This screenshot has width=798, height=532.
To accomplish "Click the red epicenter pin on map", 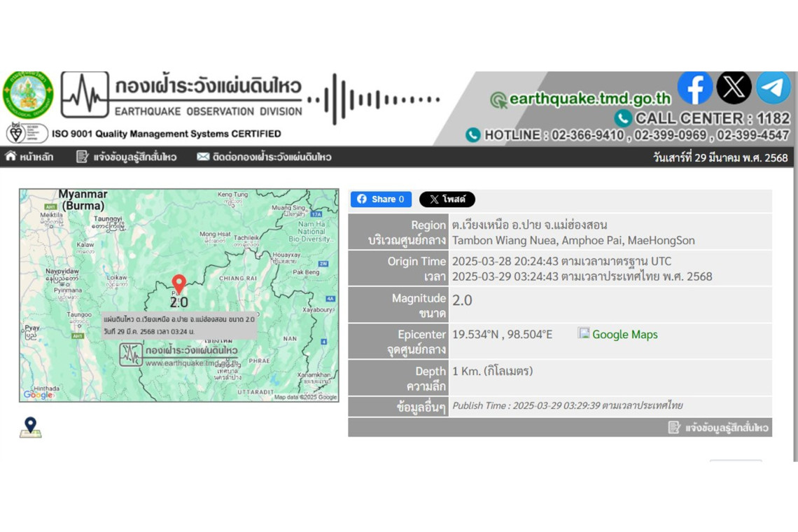I will [179, 283].
